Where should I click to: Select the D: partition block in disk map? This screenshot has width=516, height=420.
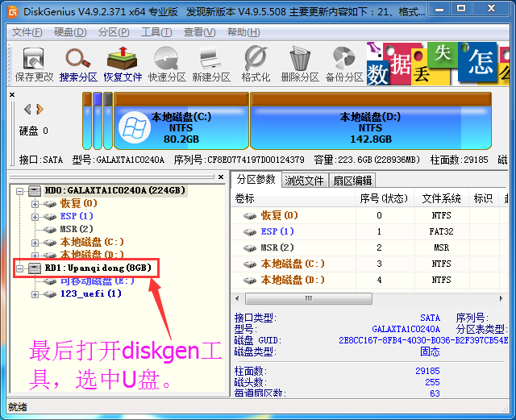point(371,121)
